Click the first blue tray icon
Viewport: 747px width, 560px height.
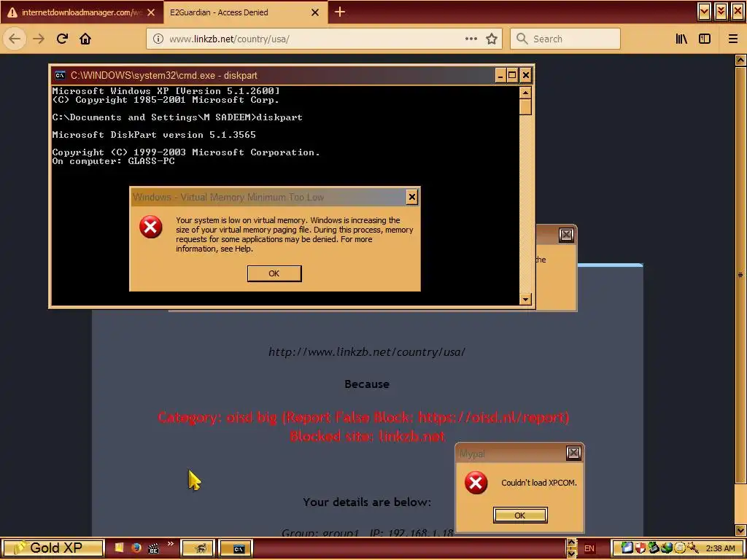click(x=627, y=548)
